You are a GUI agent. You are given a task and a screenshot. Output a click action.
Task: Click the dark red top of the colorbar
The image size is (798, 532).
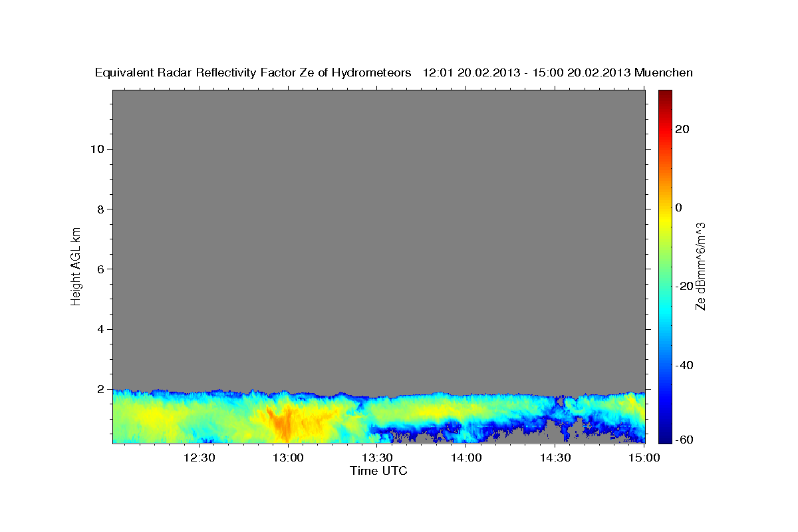[665, 94]
